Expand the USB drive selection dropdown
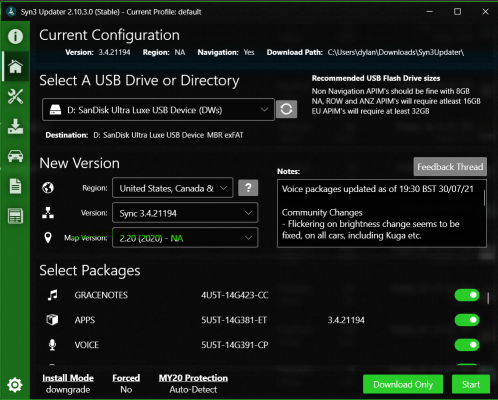498x400 pixels. click(x=158, y=110)
